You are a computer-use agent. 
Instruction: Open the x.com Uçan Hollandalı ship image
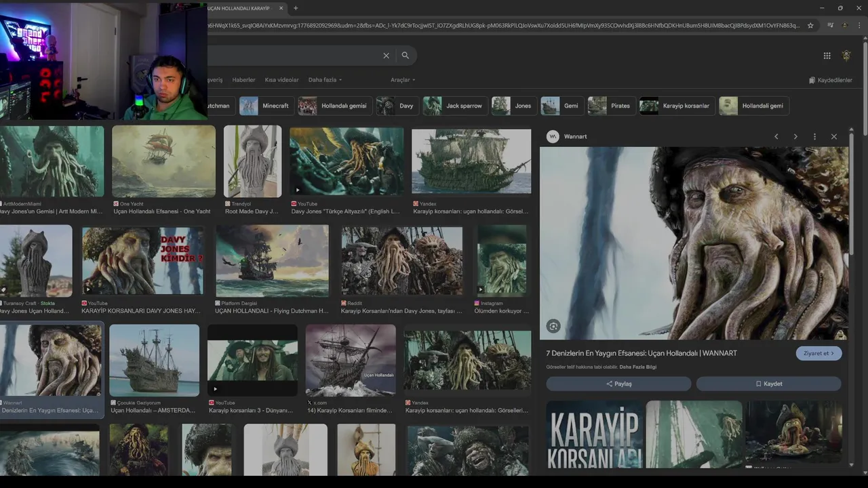tap(351, 361)
